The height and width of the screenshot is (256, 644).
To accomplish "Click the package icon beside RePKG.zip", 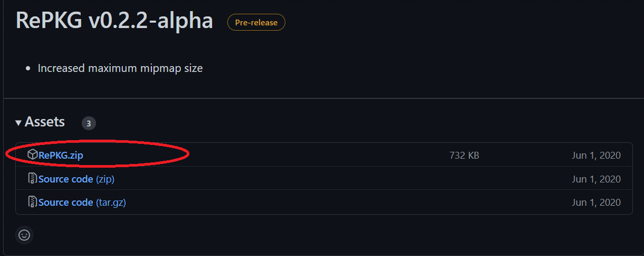I will (32, 155).
